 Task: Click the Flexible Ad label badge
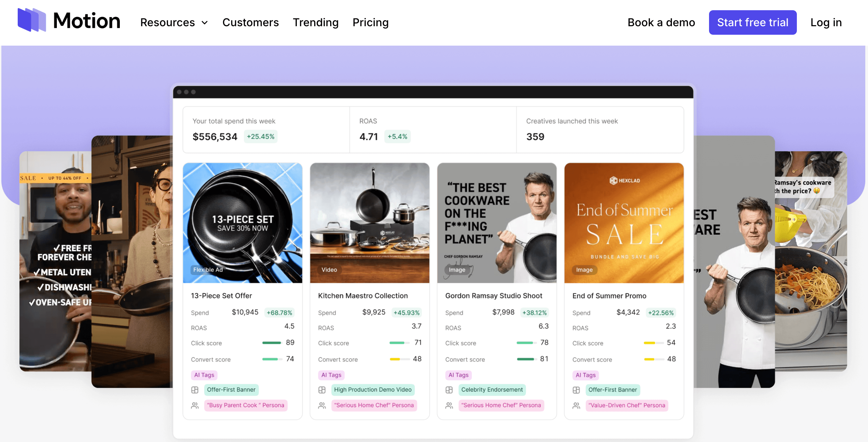208,270
